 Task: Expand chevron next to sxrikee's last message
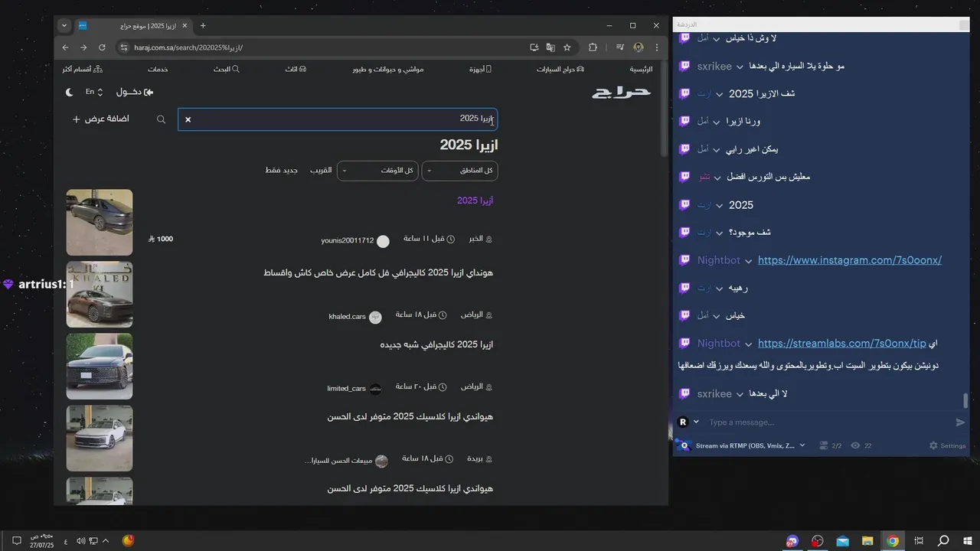click(740, 394)
